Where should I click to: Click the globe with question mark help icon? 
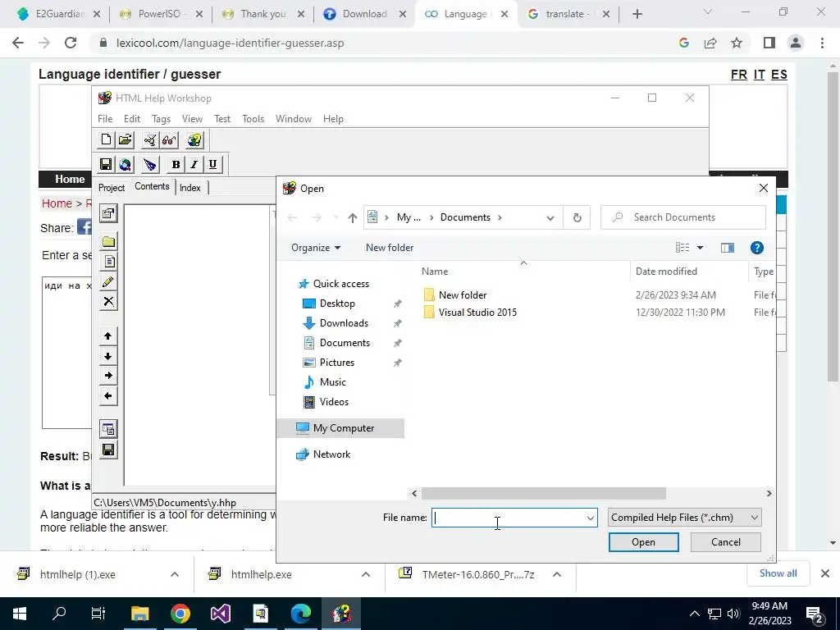pos(194,140)
